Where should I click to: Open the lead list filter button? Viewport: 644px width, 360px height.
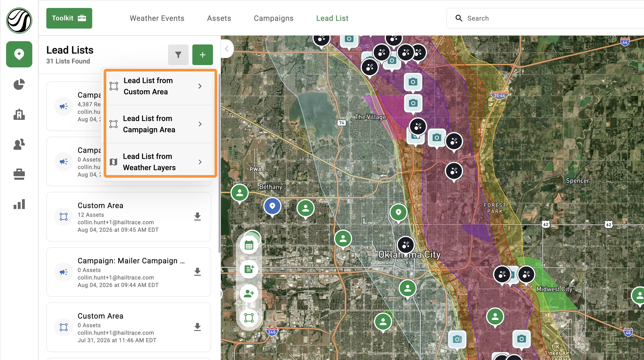(178, 55)
